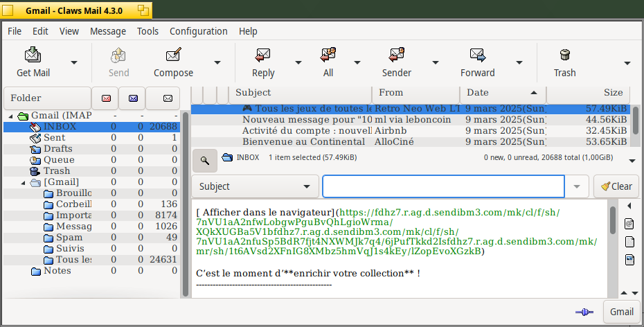Viewport: 644px width, 327px height.
Task: Click the Gmail account button in statusbar
Action: pos(621,312)
